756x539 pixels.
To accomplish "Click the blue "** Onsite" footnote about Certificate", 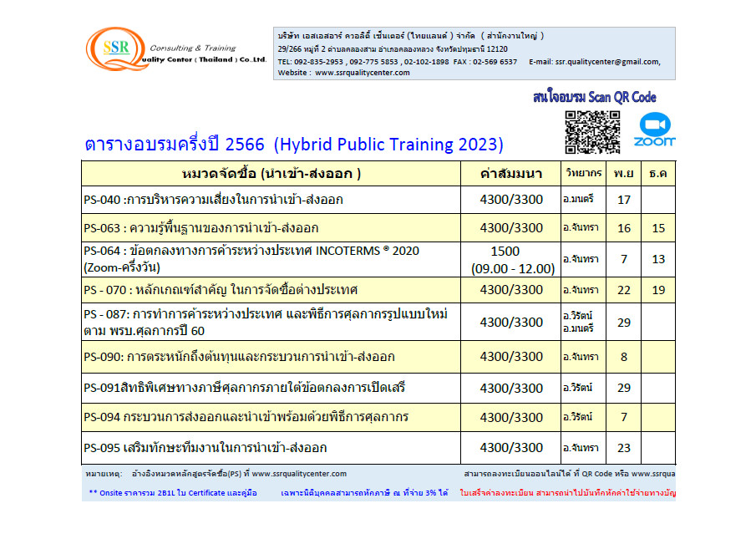I will pyautogui.click(x=173, y=493).
